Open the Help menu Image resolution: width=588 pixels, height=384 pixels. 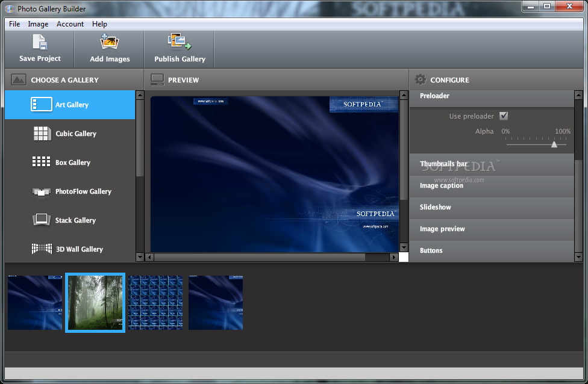tap(99, 24)
